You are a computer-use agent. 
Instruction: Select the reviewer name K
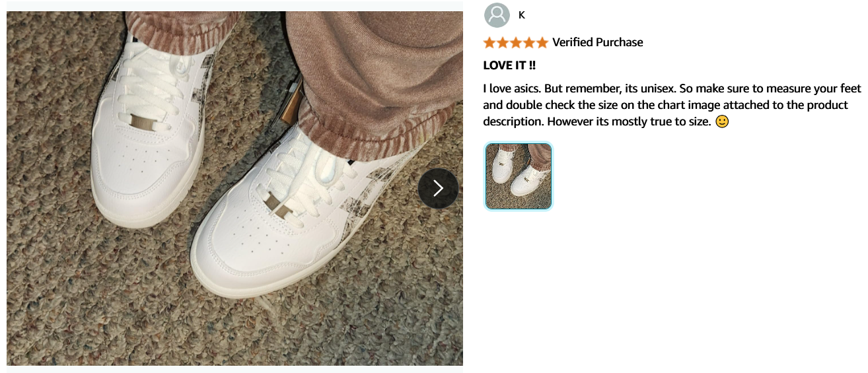click(x=522, y=15)
